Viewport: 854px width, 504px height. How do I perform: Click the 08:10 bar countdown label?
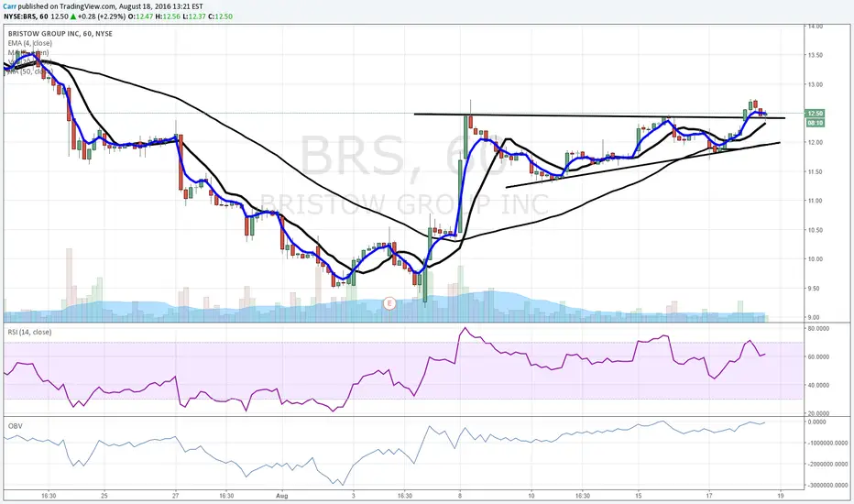point(815,123)
